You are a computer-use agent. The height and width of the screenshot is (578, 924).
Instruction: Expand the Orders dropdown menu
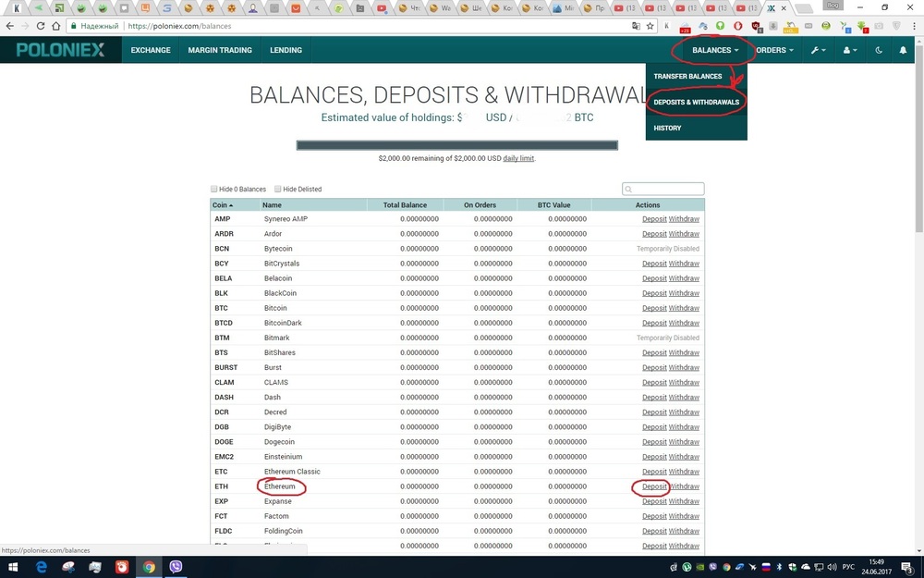click(774, 50)
